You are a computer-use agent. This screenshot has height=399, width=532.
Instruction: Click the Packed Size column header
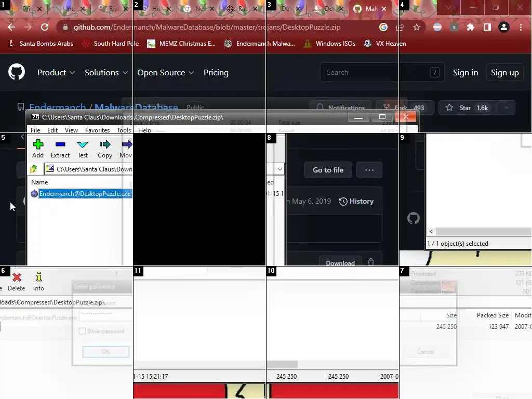(x=493, y=315)
